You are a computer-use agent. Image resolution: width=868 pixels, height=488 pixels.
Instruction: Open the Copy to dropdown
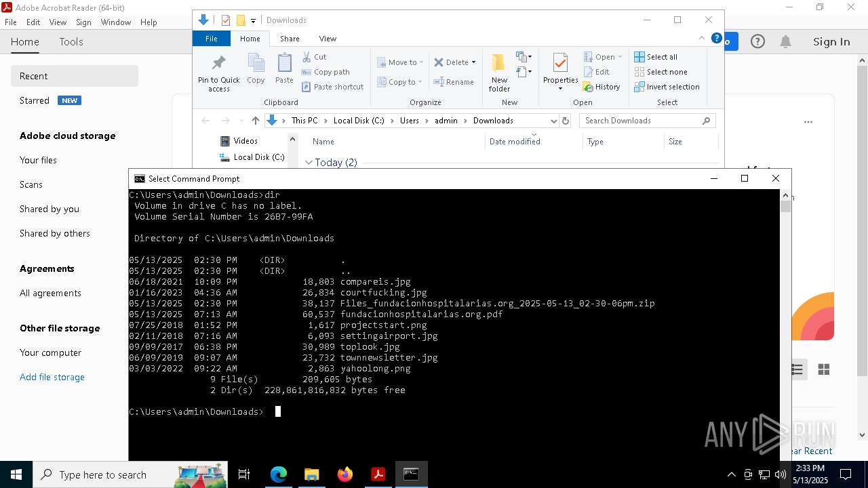tap(400, 82)
